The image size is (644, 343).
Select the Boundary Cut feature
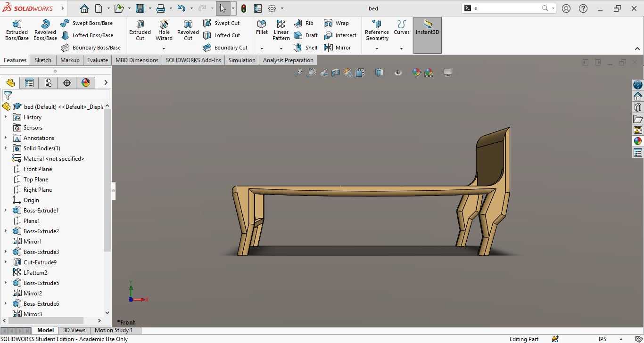click(225, 48)
